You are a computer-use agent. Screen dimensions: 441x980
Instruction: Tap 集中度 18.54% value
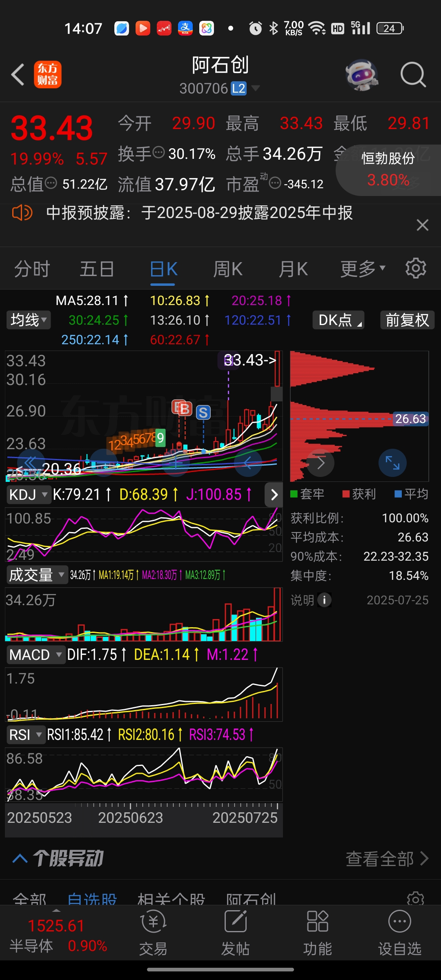tap(409, 576)
